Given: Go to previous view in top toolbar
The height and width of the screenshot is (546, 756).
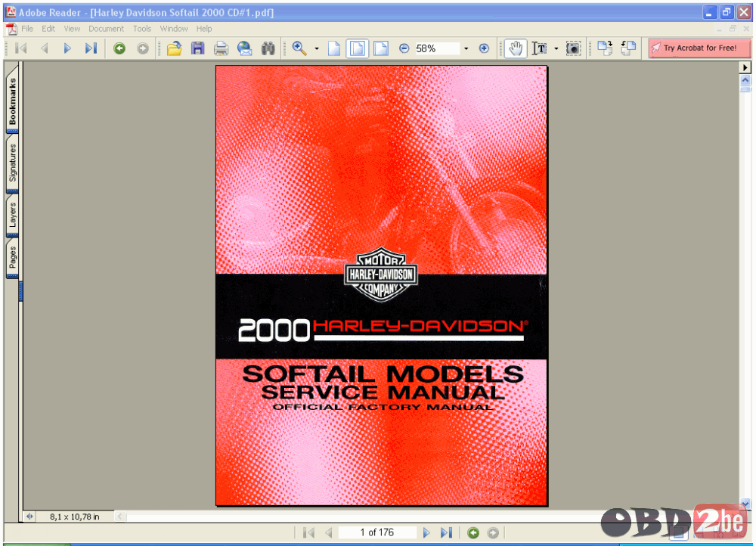Looking at the screenshot, I should [x=119, y=48].
